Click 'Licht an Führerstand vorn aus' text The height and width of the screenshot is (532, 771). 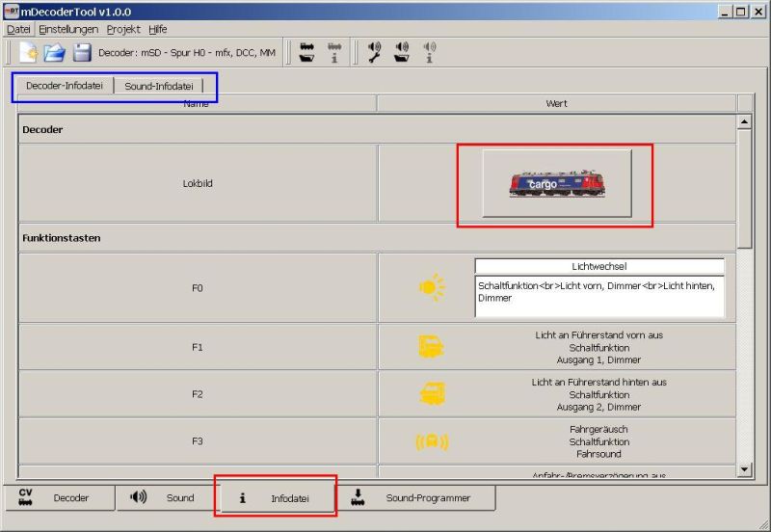tap(598, 334)
